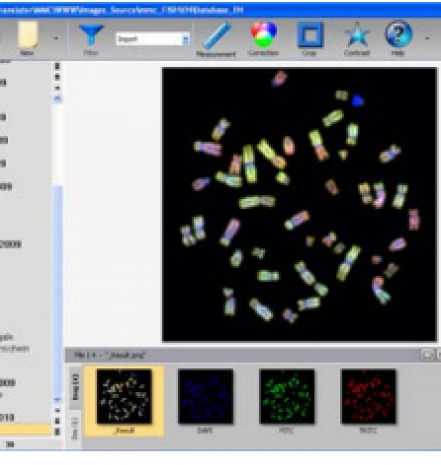The image size is (441, 465).
Task: Switch to the lower vertical tab of thumbnail strip
Action: [75, 429]
